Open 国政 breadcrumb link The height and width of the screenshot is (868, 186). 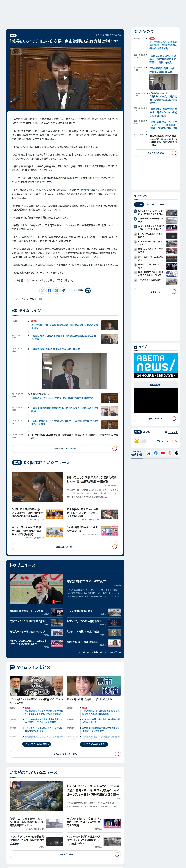(32, 299)
